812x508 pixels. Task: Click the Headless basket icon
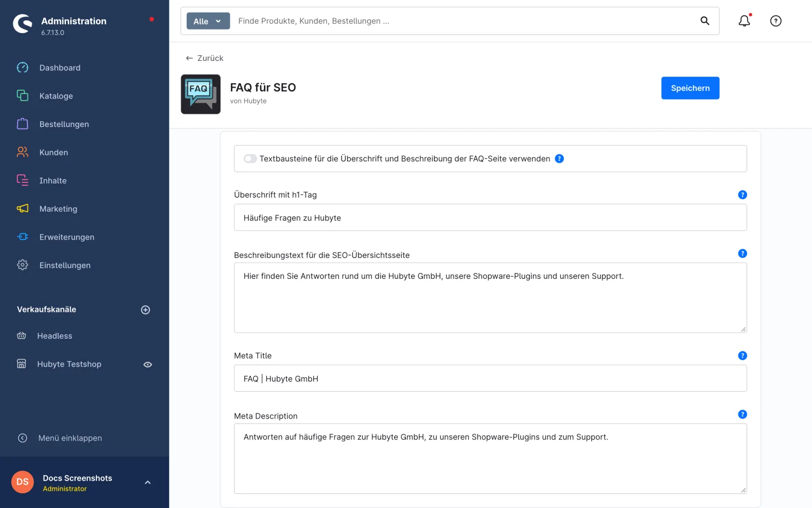21,336
